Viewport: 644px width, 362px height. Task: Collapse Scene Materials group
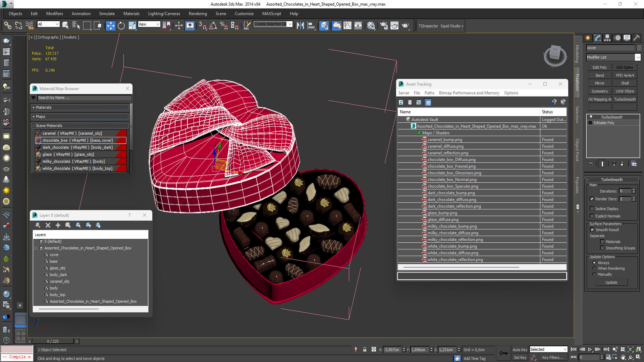80,126
